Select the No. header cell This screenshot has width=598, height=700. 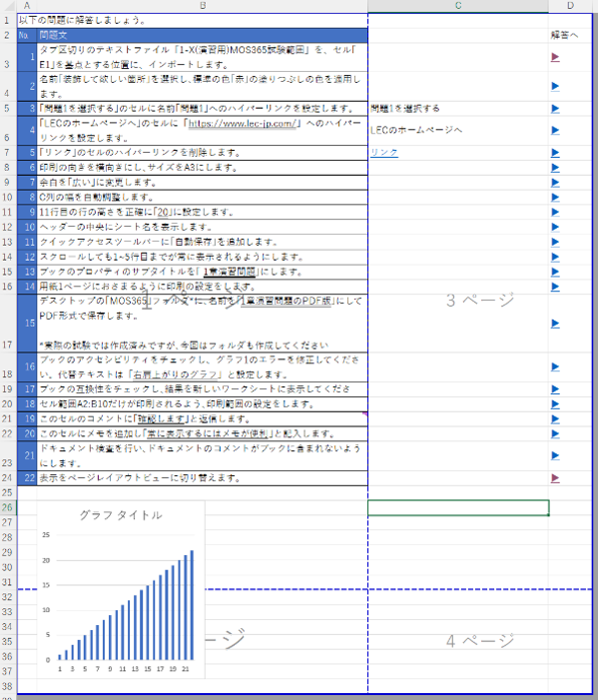[x=27, y=35]
